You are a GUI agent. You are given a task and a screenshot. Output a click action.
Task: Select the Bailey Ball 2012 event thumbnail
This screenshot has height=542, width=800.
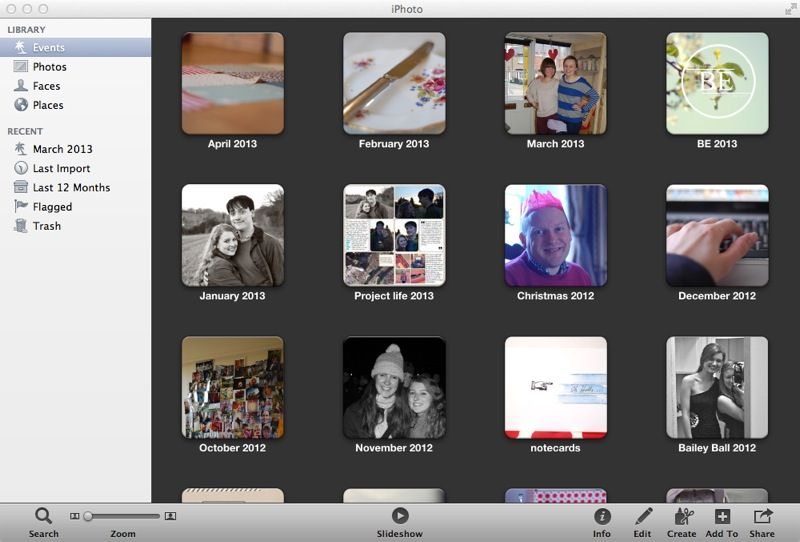[717, 387]
